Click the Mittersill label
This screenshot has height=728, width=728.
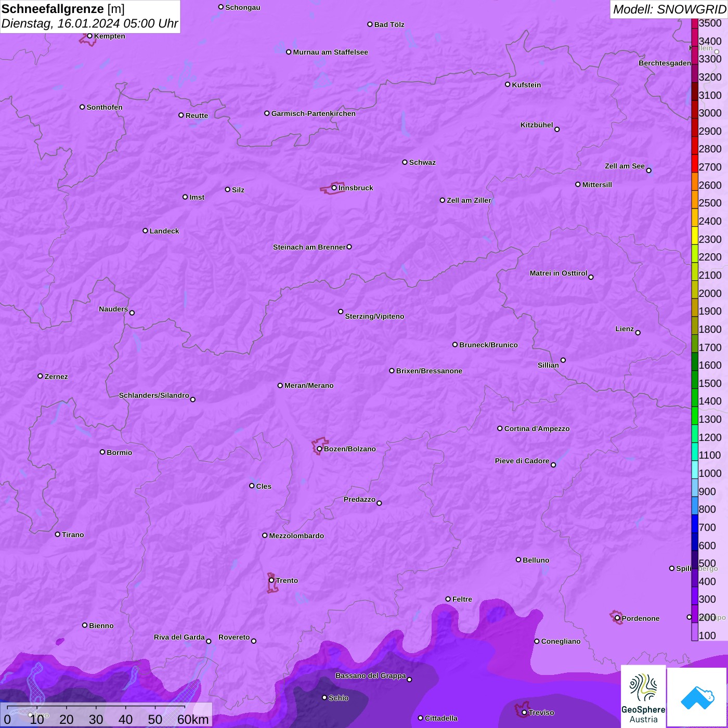point(597,185)
